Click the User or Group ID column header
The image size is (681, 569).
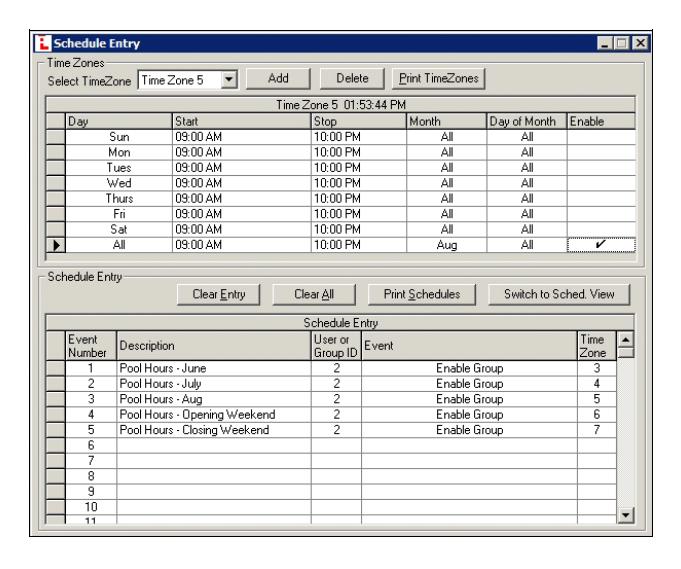click(336, 346)
